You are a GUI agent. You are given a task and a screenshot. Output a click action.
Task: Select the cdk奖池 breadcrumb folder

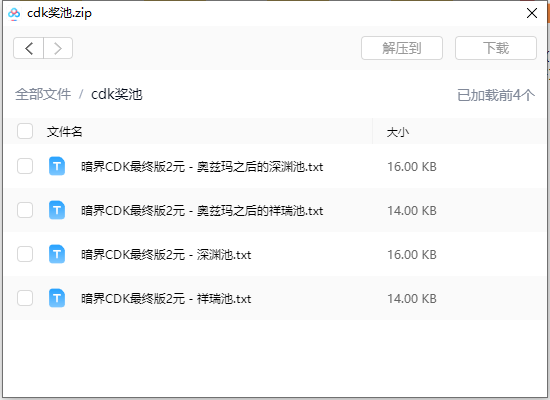tap(116, 94)
